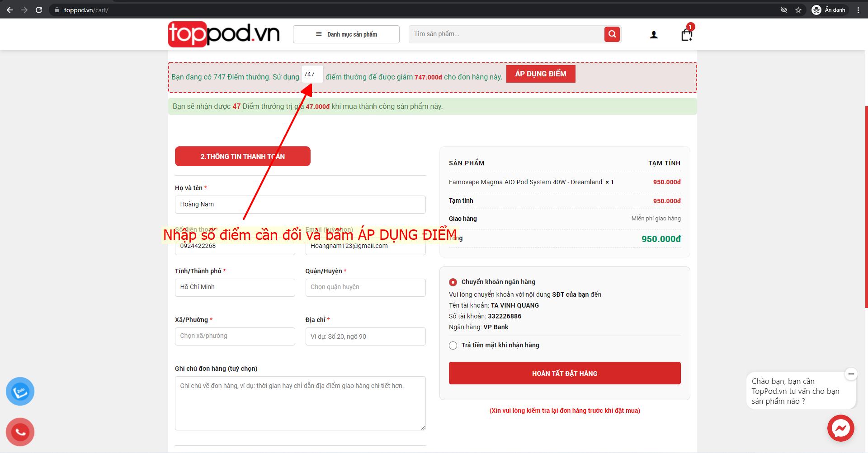Click the Họ và tên field with Hoàng Nam
This screenshot has height=453, width=868.
pos(300,205)
